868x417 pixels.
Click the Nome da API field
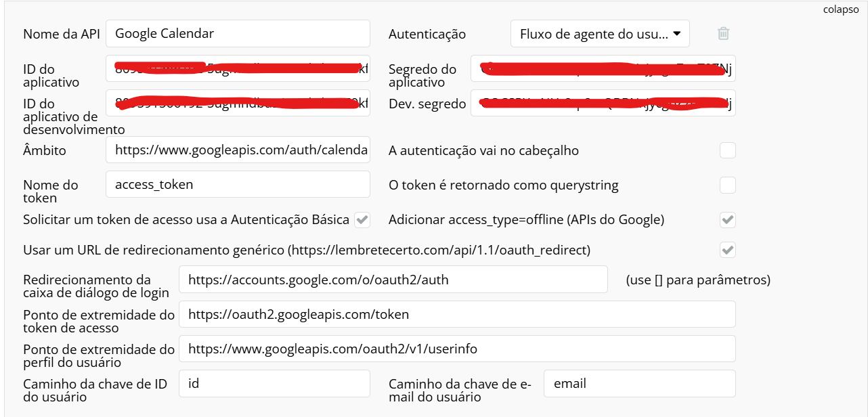pyautogui.click(x=238, y=33)
